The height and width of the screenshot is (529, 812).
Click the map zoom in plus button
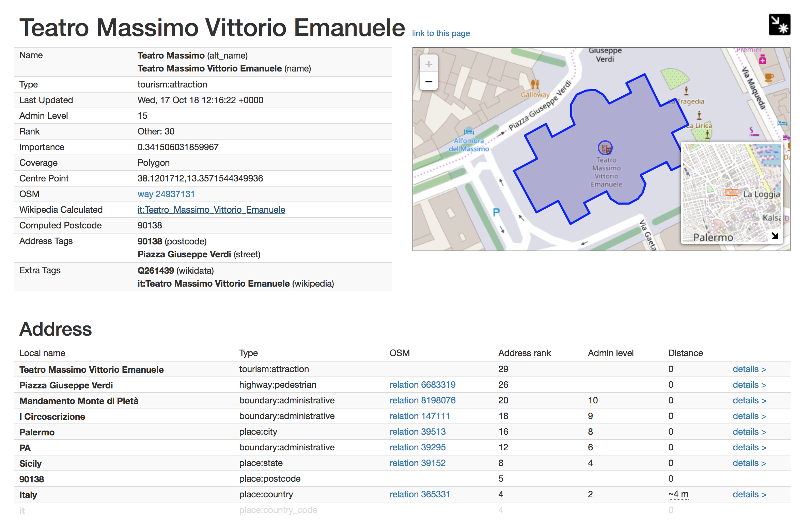[428, 64]
